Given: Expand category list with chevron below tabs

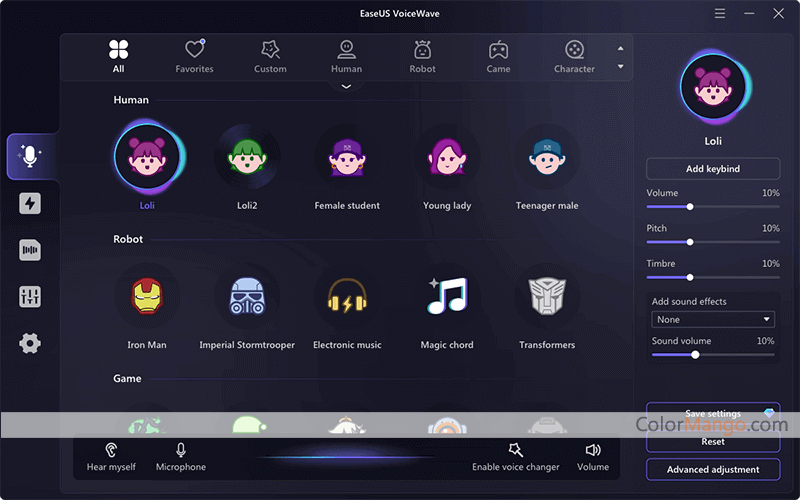Looking at the screenshot, I should 346,87.
